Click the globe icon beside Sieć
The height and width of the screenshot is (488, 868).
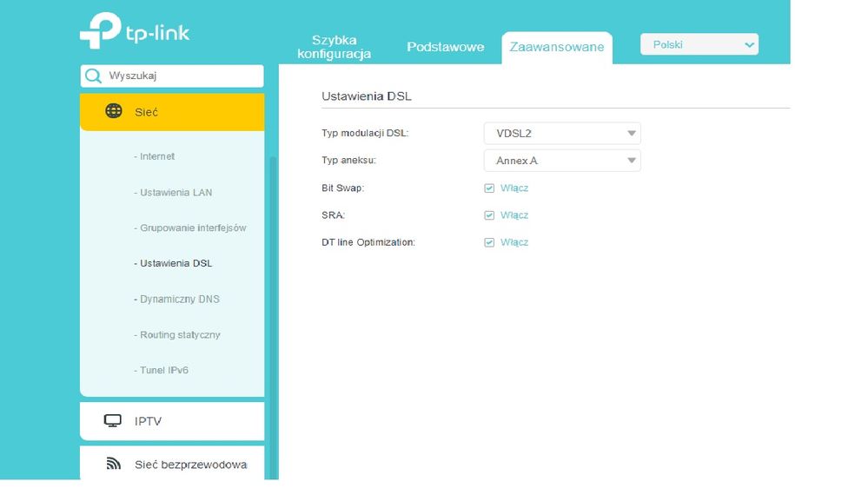click(x=113, y=111)
